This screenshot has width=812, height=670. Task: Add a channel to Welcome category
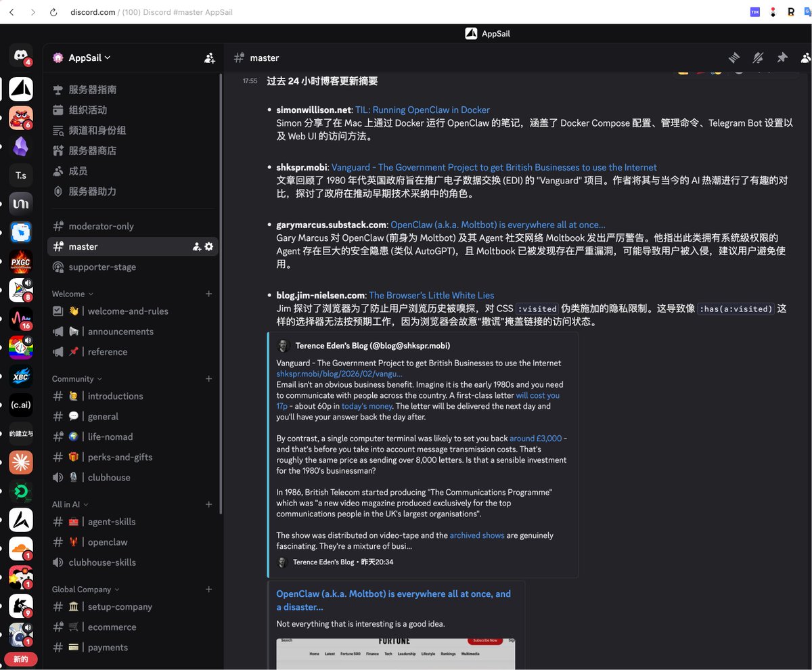pyautogui.click(x=208, y=294)
